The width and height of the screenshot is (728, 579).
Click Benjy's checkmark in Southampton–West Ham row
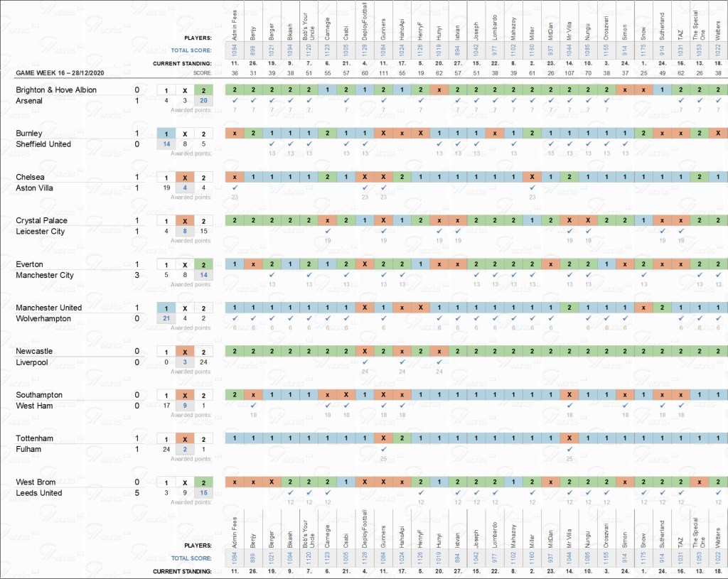pos(253,405)
